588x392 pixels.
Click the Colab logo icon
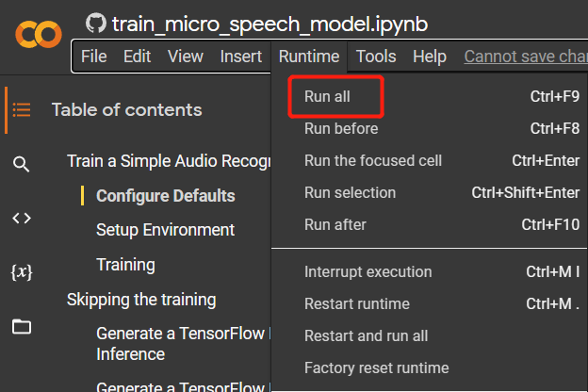tap(39, 35)
